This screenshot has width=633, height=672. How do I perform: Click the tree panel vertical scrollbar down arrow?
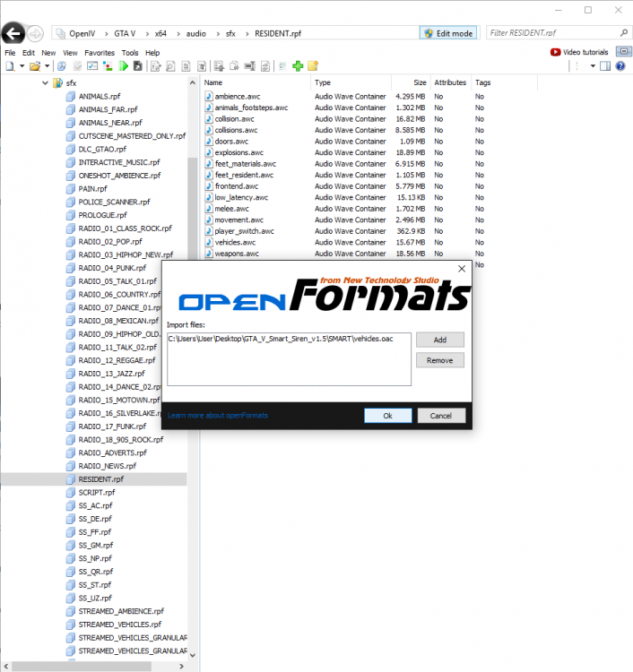192,655
